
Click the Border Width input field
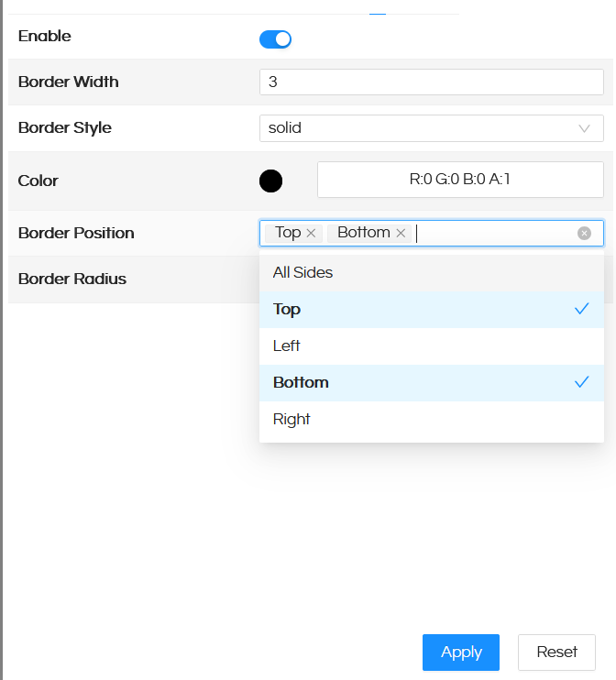(431, 82)
